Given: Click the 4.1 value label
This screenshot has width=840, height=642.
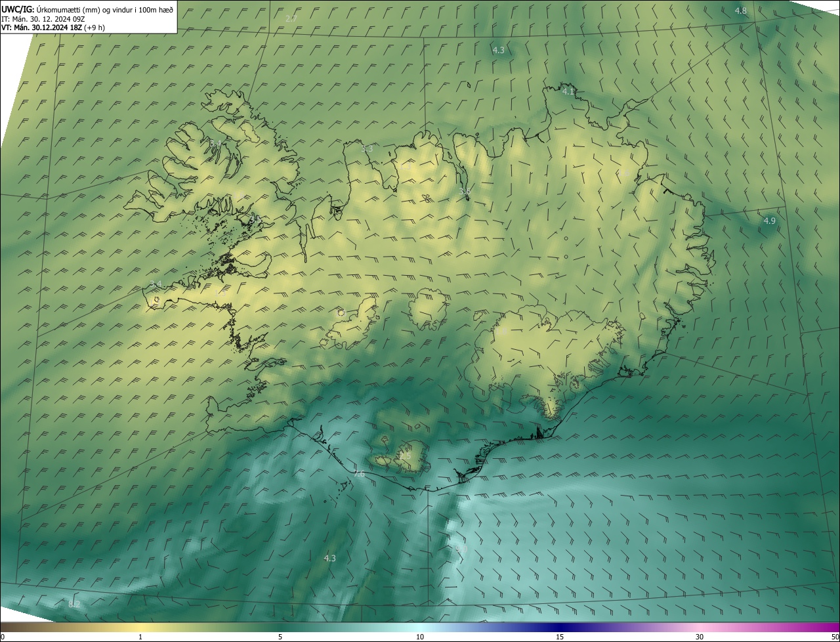Looking at the screenshot, I should [x=568, y=91].
